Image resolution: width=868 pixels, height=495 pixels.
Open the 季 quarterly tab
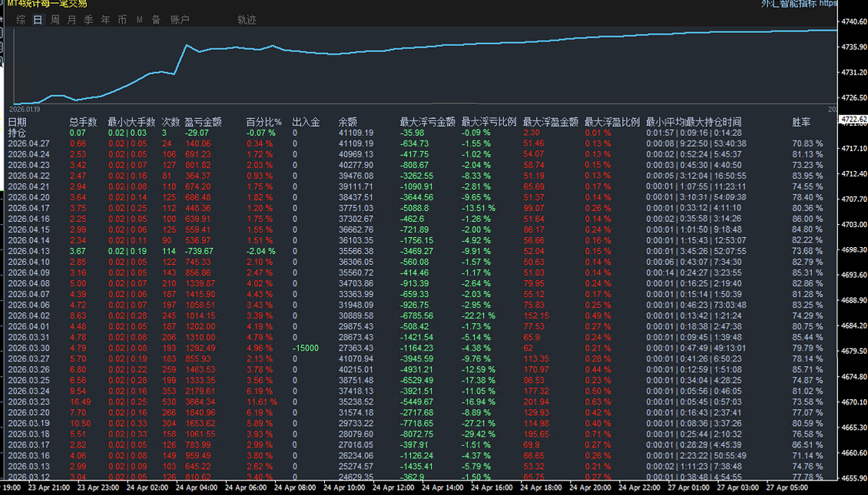coord(88,20)
